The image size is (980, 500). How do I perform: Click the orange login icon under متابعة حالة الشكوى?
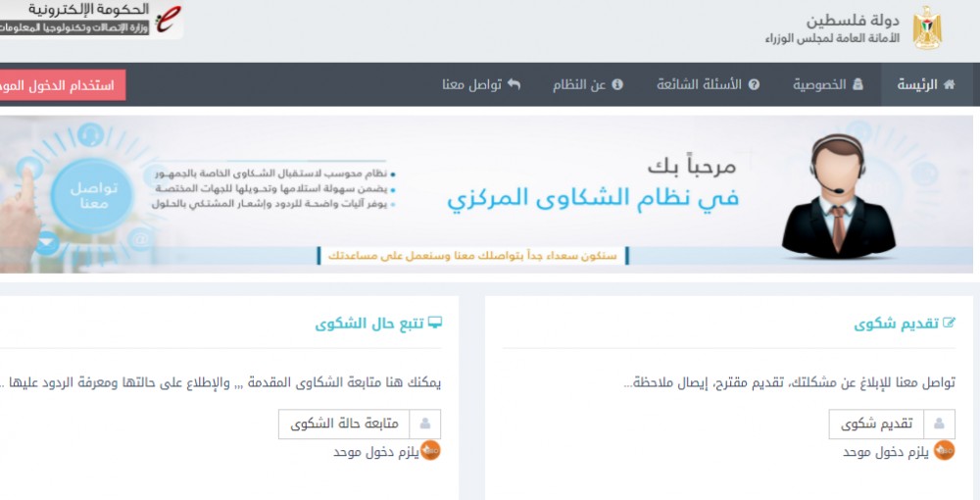[430, 451]
